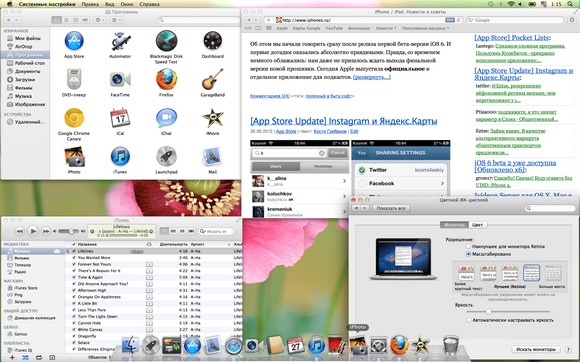Viewport: 580px width, 362px height.
Task: Uncheck the song White Canvas
Action: [x=74, y=329]
